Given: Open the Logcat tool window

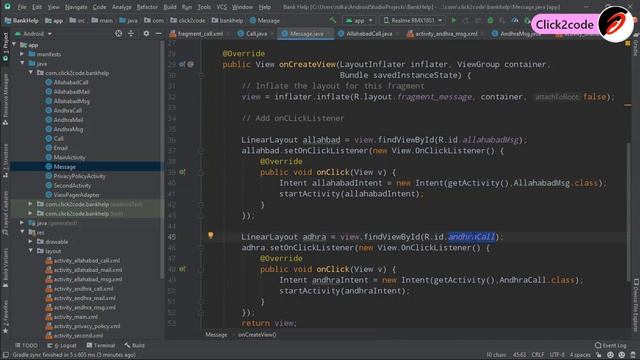Looking at the screenshot, I should pos(62,345).
